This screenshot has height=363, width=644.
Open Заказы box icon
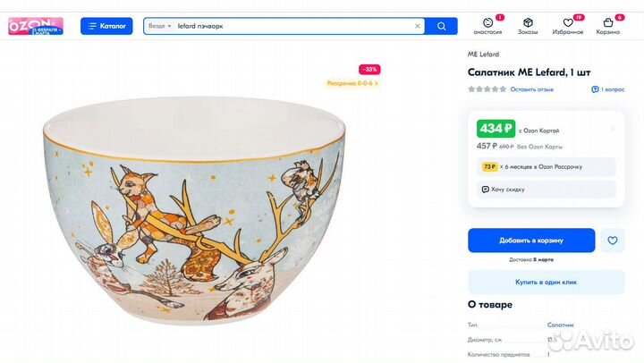(528, 22)
